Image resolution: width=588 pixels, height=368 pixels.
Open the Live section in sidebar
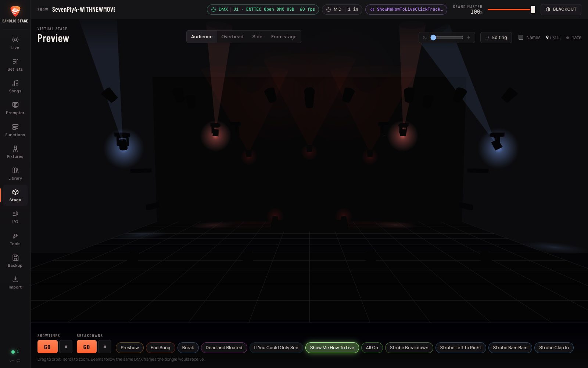click(x=15, y=43)
